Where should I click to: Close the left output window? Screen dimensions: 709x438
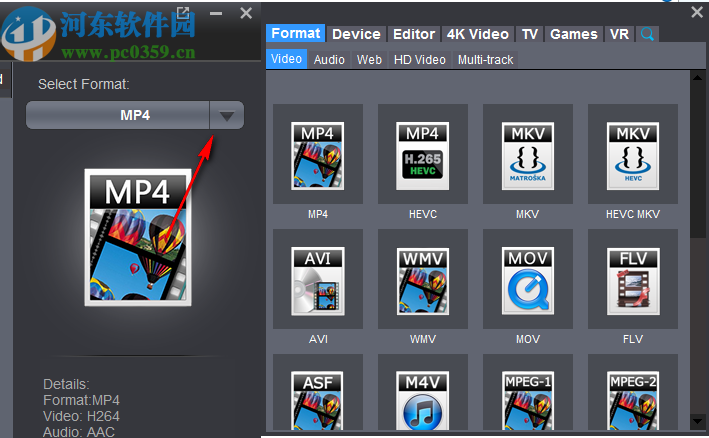[x=246, y=13]
